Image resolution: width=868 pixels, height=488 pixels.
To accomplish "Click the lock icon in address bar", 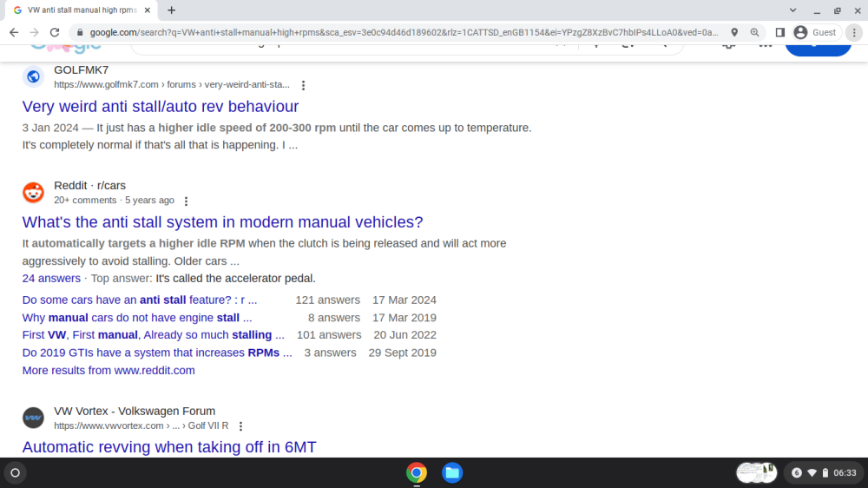I will click(x=80, y=33).
